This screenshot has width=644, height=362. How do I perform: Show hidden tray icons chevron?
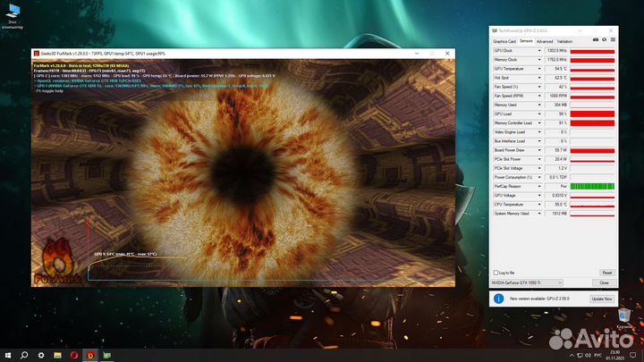tap(572, 355)
